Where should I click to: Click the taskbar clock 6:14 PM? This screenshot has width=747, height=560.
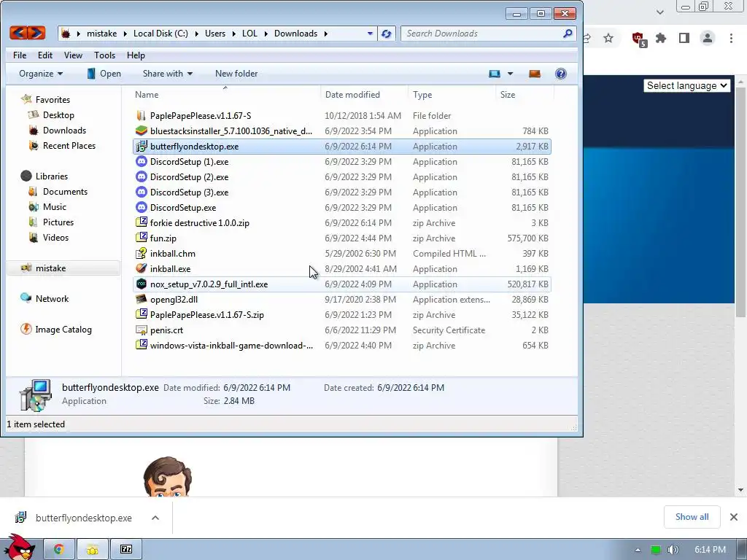[710, 550]
